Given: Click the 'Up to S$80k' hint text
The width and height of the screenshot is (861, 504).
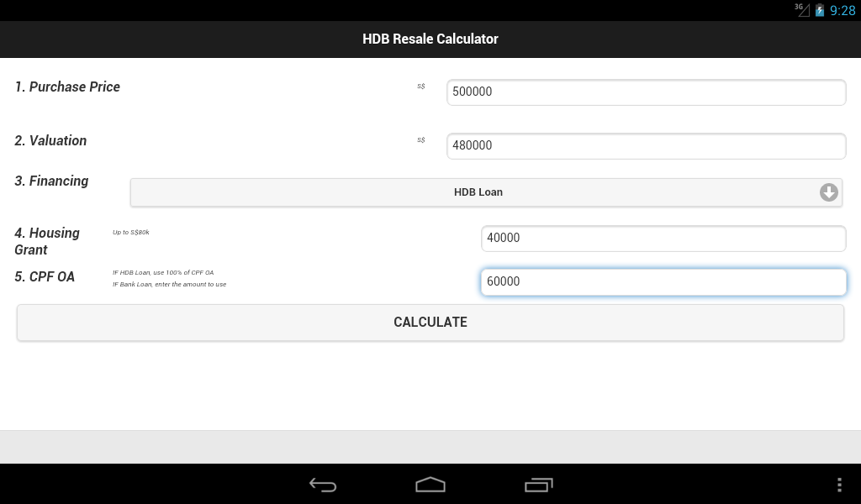Looking at the screenshot, I should click(130, 232).
